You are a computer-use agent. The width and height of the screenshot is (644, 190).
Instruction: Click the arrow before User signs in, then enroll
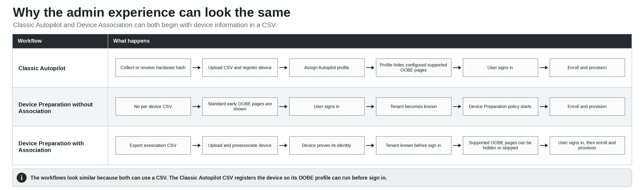point(544,146)
